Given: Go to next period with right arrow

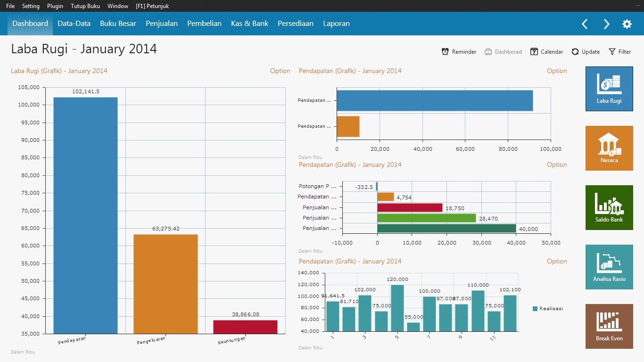Looking at the screenshot, I should (x=606, y=24).
